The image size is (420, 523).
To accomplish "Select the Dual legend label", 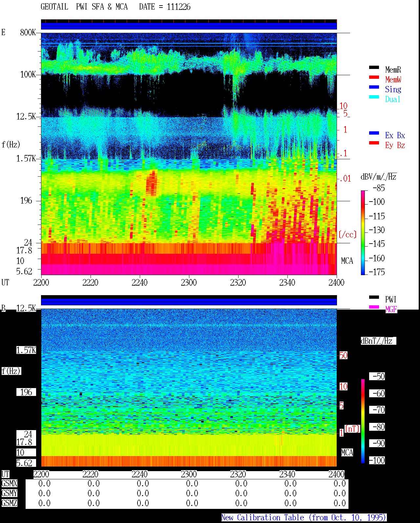I will (x=393, y=99).
